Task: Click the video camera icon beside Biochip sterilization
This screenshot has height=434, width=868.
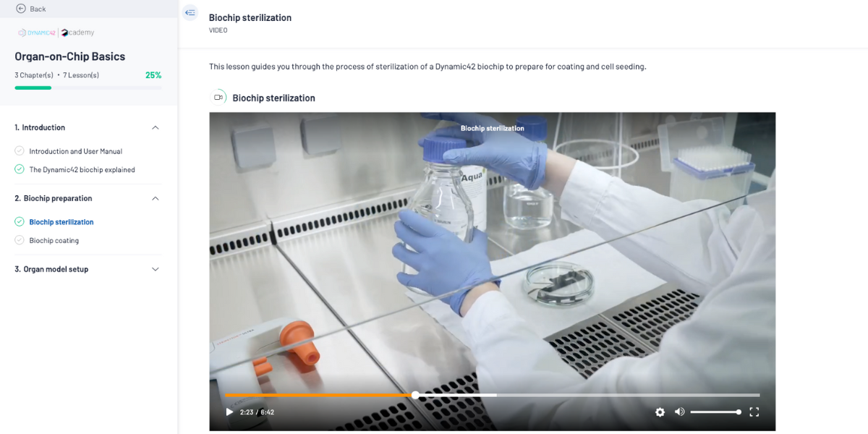Action: point(218,98)
